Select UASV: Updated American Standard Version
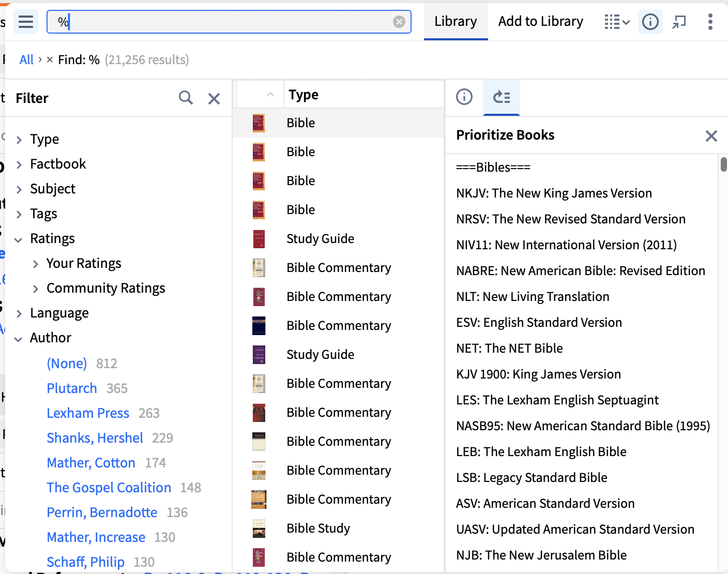 575,530
